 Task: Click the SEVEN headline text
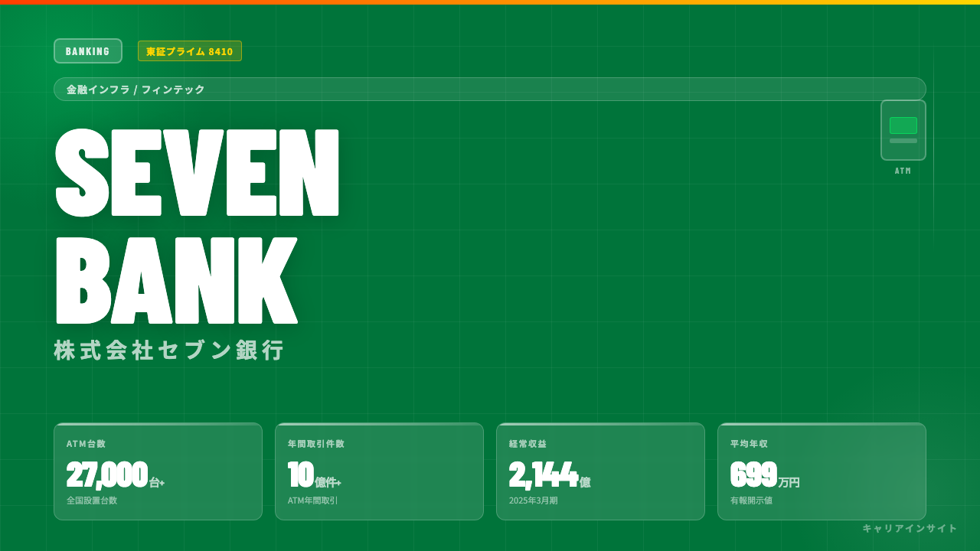(198, 173)
